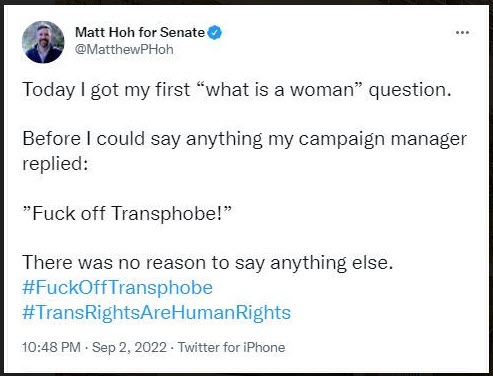The image size is (493, 376).
Task: Click the word 'iPhone' in the footer
Action: click(x=264, y=347)
